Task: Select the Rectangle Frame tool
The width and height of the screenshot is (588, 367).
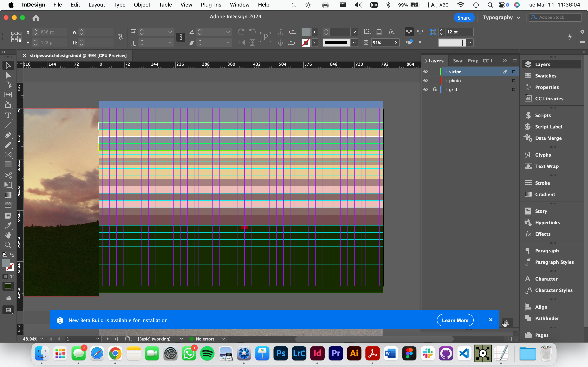Action: (x=8, y=155)
